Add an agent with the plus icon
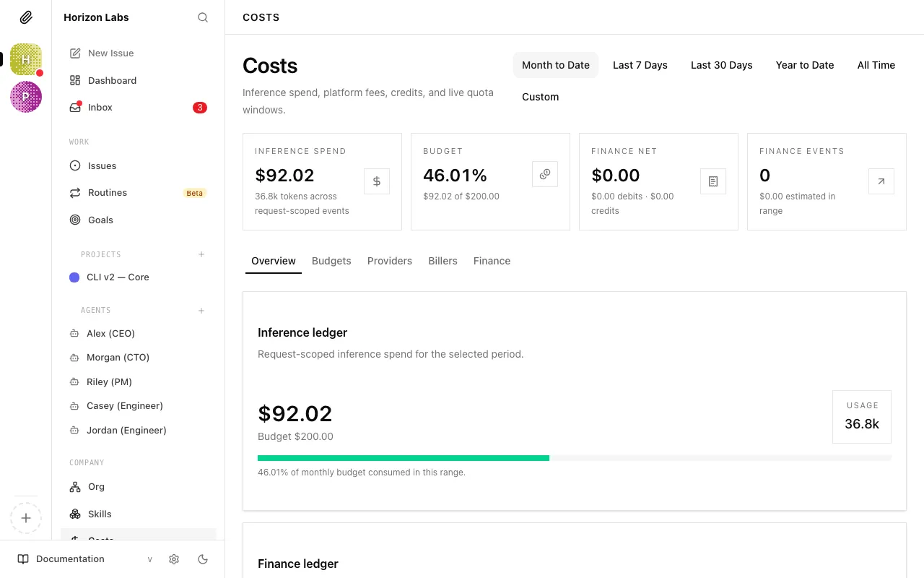924x578 pixels. (x=201, y=311)
